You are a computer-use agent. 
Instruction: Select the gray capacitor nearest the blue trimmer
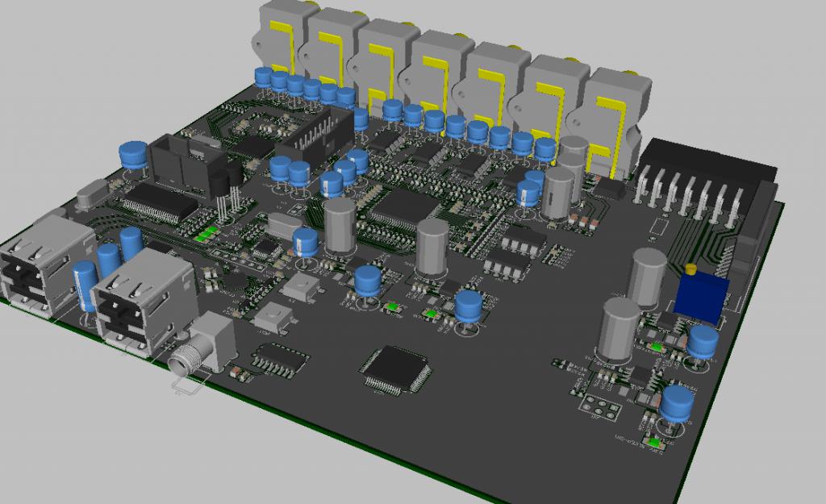[x=649, y=278]
